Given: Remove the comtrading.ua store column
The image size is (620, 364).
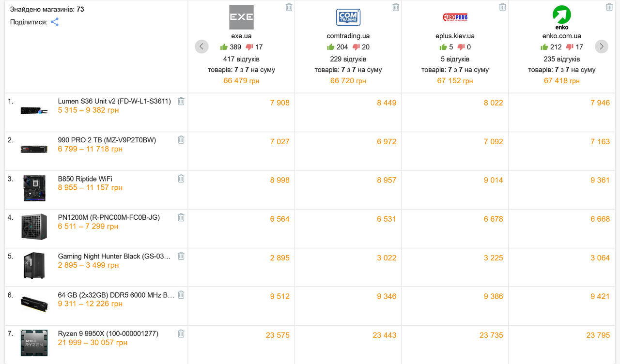Looking at the screenshot, I should tap(396, 7).
